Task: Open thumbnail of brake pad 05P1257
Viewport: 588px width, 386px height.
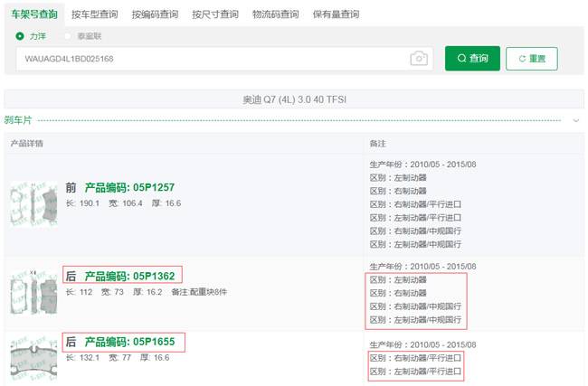Action: (33, 204)
